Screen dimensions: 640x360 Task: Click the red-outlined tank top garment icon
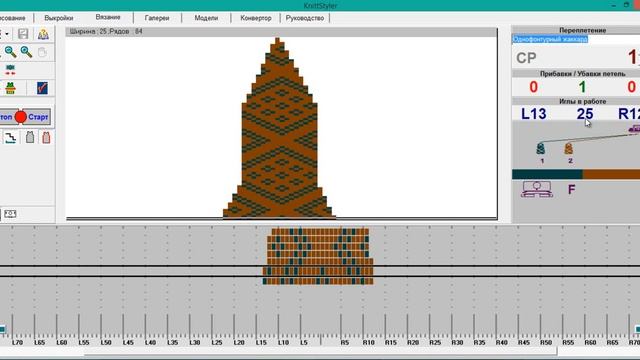click(46, 137)
